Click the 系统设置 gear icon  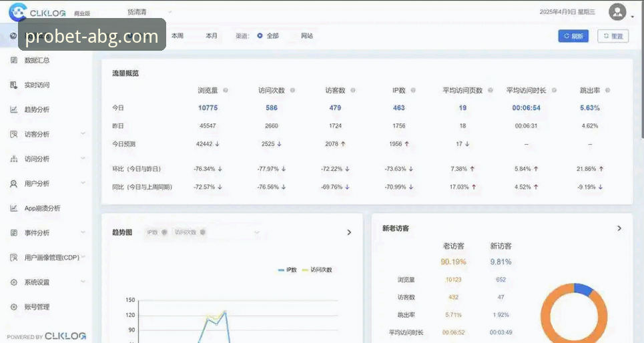coord(13,282)
